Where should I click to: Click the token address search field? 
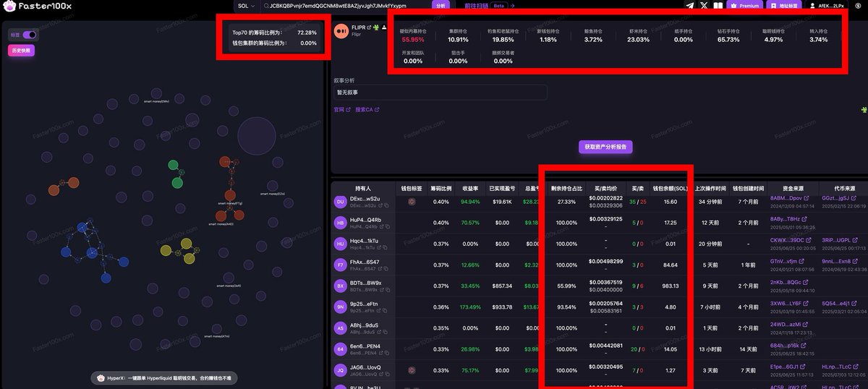point(344,6)
